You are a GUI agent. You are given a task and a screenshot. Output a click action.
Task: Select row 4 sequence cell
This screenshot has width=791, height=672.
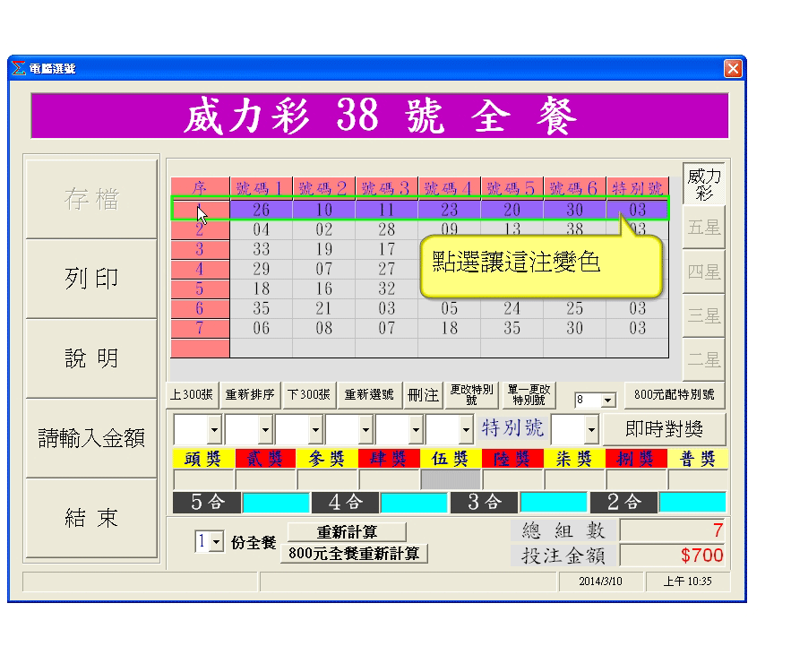click(200, 270)
